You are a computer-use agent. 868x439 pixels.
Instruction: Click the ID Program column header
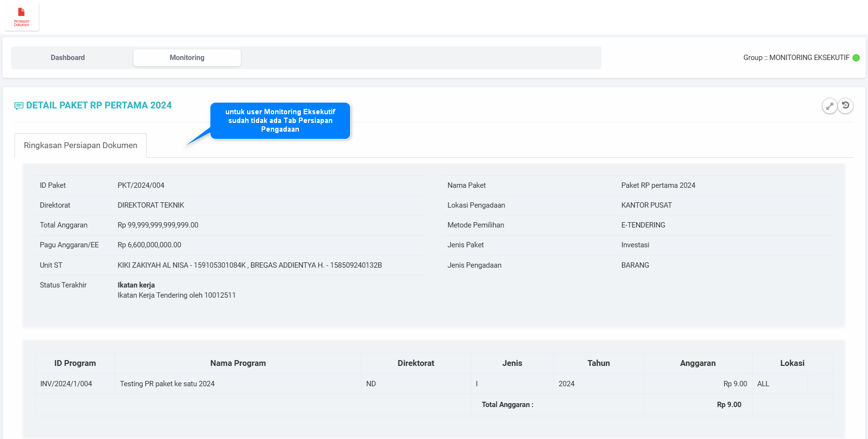coord(75,363)
